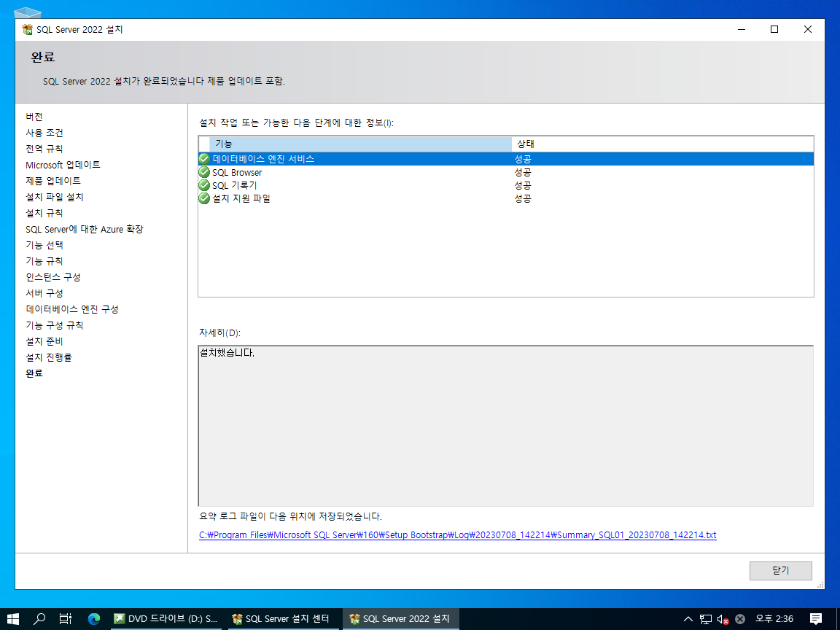Image resolution: width=840 pixels, height=630 pixels.
Task: Open network status tray icon
Action: pyautogui.click(x=706, y=619)
